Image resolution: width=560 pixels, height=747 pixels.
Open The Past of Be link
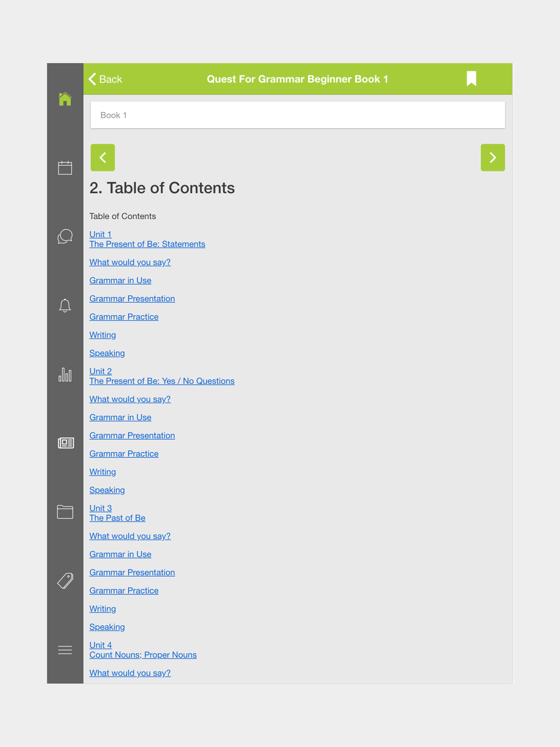click(117, 518)
